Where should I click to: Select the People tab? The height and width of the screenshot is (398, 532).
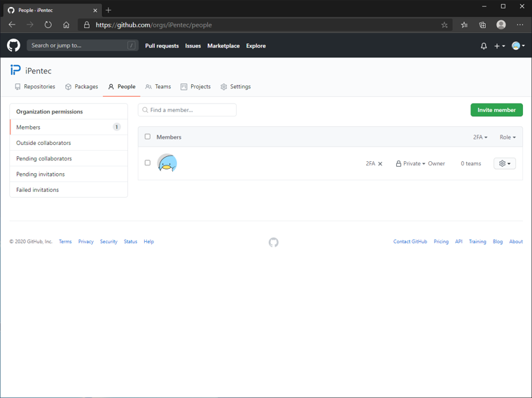click(x=122, y=87)
